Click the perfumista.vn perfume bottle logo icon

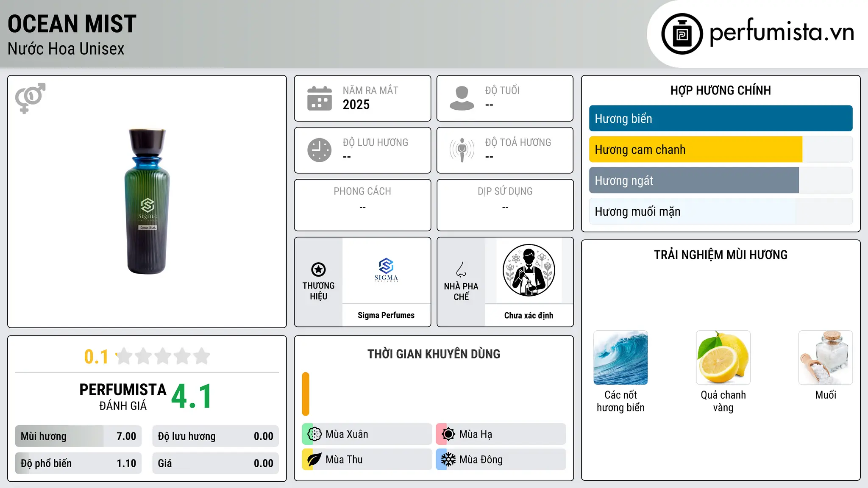[x=682, y=34]
